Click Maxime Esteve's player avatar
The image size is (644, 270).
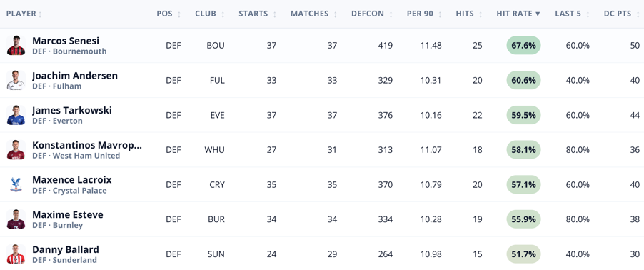(16, 219)
